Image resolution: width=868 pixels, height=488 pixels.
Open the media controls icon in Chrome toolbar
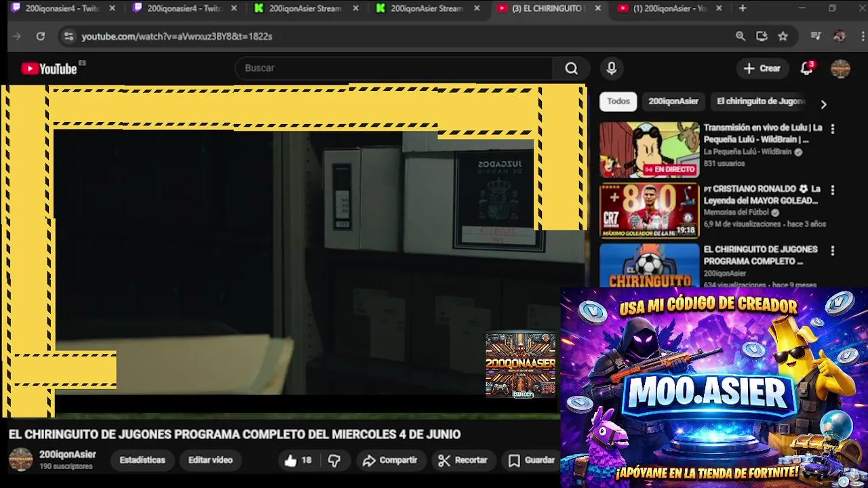pos(816,37)
